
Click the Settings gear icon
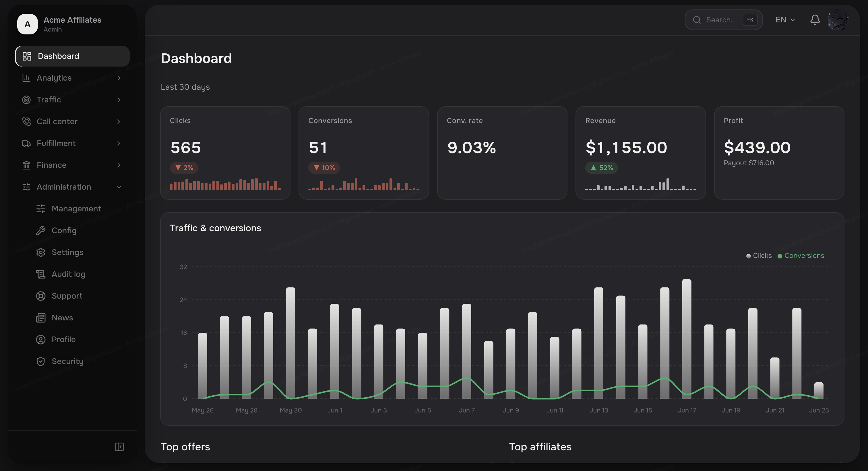[x=41, y=252]
